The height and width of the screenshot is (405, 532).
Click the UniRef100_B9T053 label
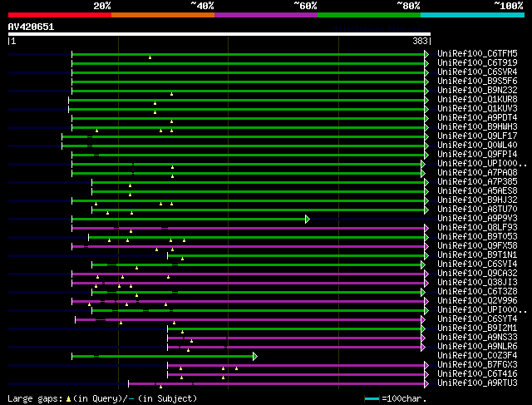click(477, 237)
